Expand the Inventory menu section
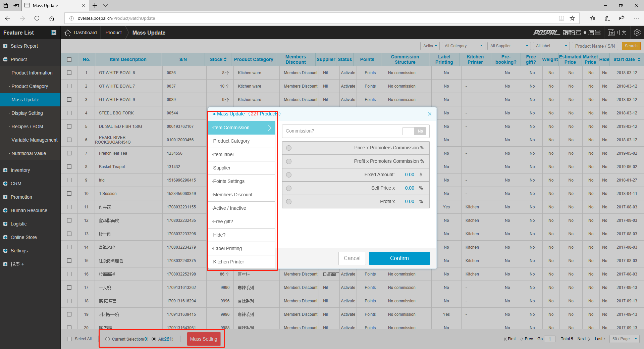Screen dimensions: 644x349 click(20, 170)
